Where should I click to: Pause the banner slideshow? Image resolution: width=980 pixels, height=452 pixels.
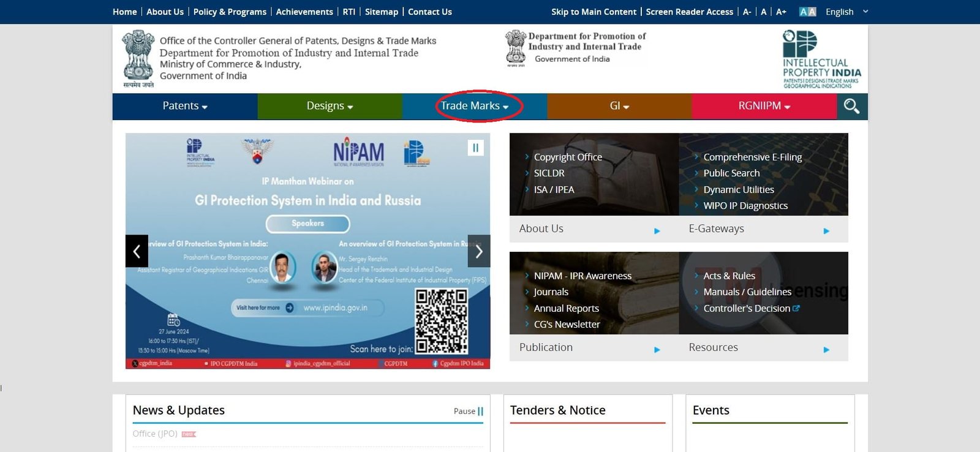(x=475, y=148)
